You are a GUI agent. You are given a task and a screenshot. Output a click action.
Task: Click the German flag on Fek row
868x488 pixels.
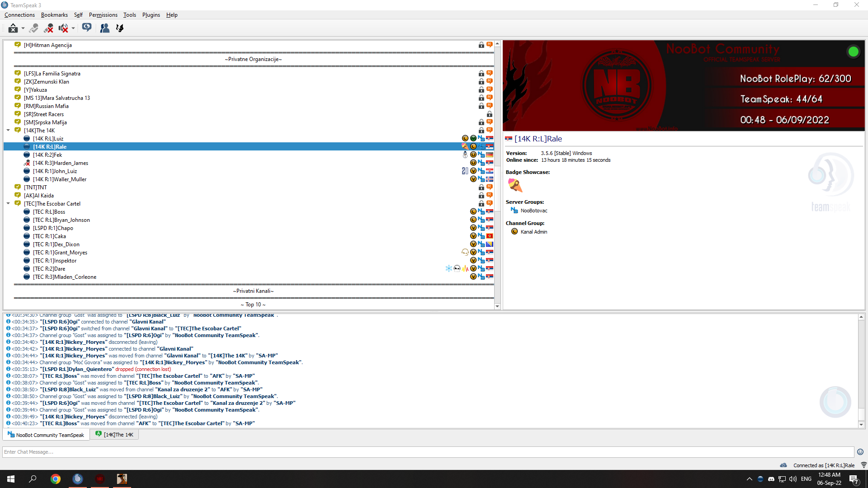(x=490, y=155)
